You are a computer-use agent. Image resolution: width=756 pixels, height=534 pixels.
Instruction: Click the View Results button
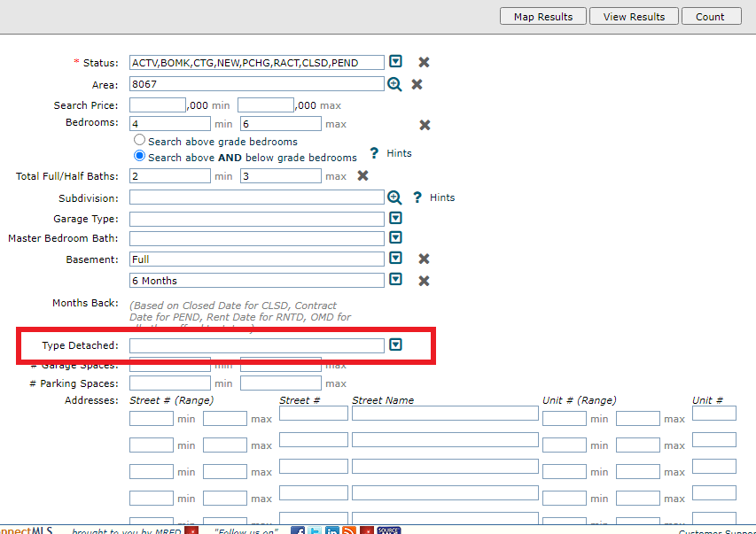tap(634, 17)
